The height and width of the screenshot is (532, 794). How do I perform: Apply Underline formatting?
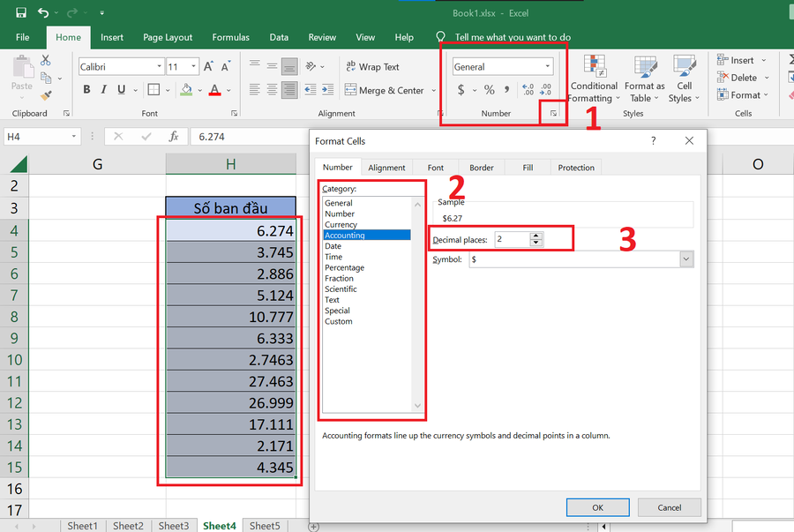tap(121, 90)
